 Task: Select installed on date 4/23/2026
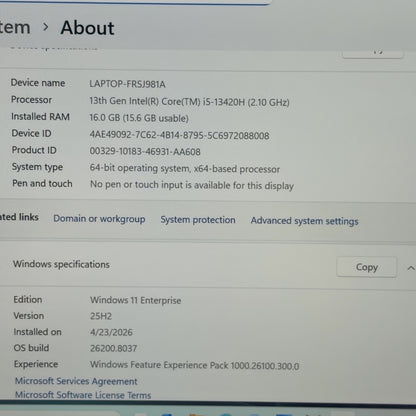click(111, 332)
